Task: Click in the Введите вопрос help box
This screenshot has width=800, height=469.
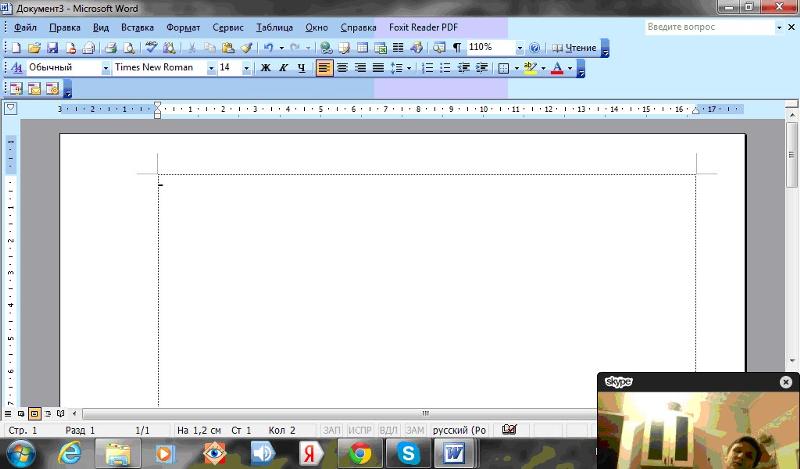Action: click(710, 27)
